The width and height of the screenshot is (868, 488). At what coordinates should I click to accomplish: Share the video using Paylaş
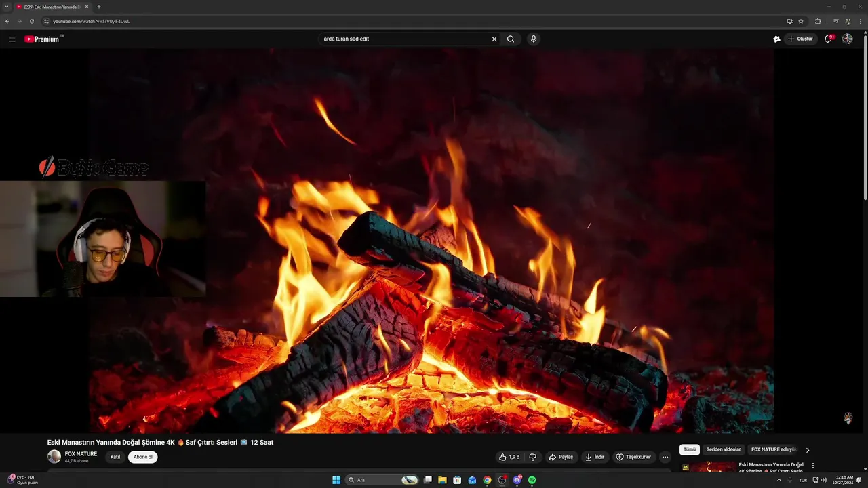click(x=561, y=457)
